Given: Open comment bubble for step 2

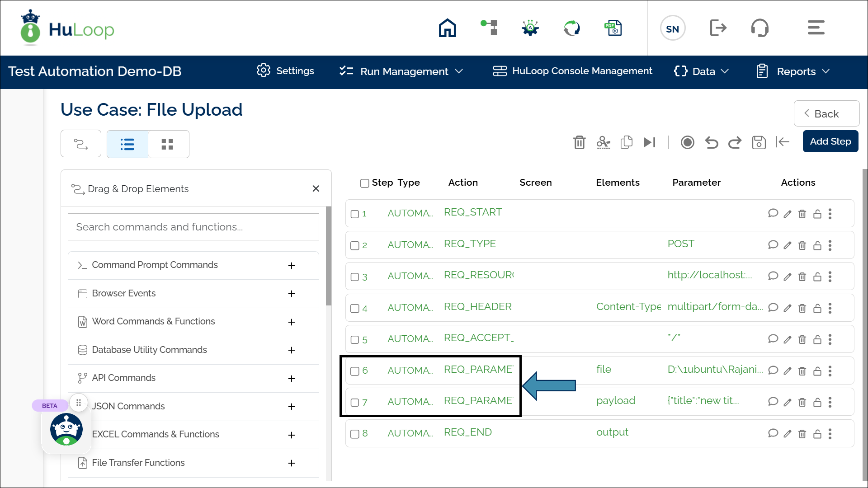Looking at the screenshot, I should click(773, 245).
